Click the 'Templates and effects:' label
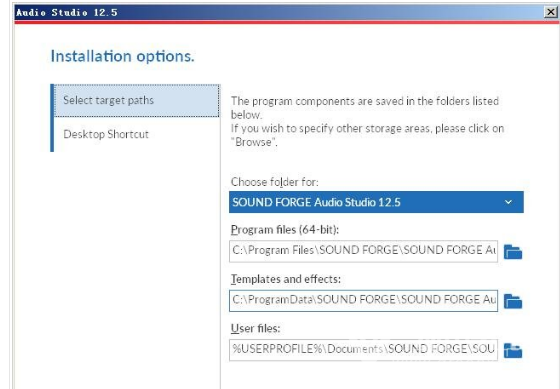Screen dimensions: 560x389 [286, 279]
